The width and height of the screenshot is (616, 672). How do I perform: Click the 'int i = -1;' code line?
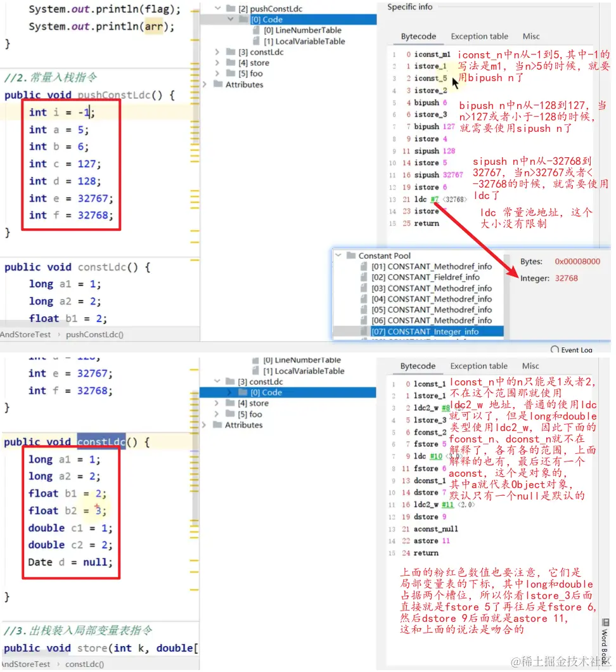(x=61, y=112)
